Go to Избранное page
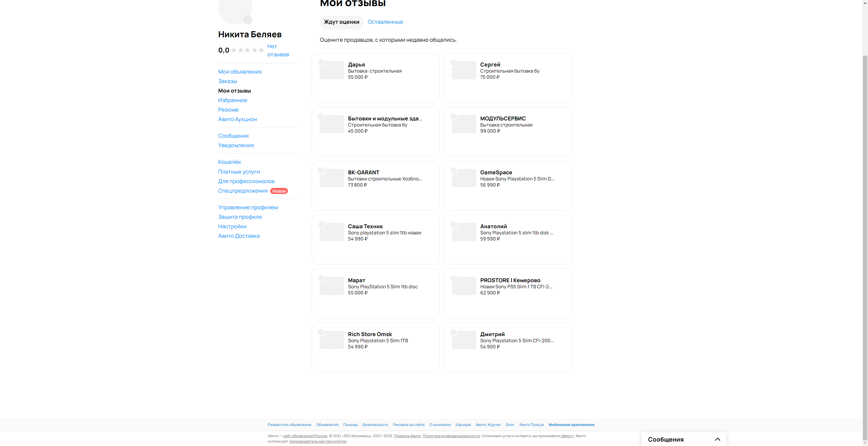This screenshot has width=868, height=446. pos(233,100)
